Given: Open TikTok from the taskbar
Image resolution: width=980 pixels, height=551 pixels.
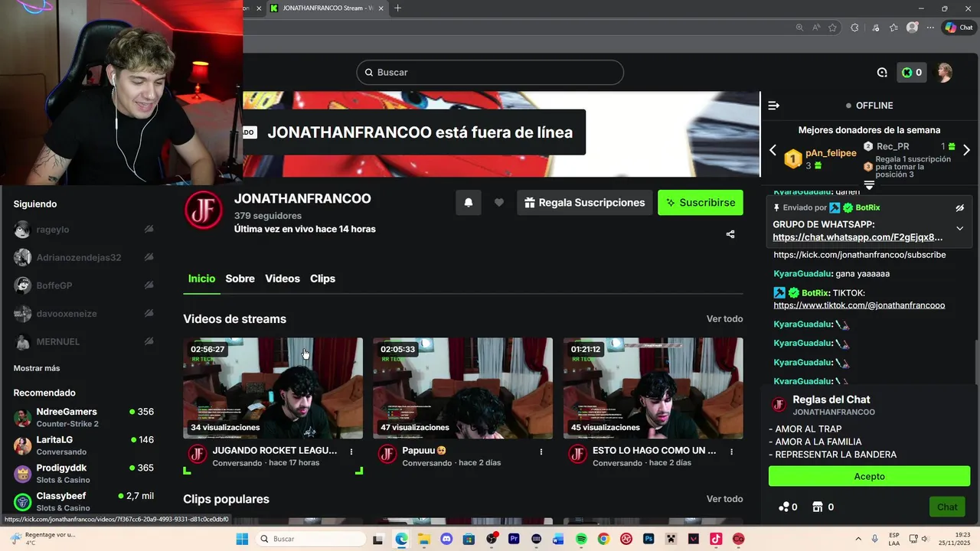Looking at the screenshot, I should tap(716, 539).
